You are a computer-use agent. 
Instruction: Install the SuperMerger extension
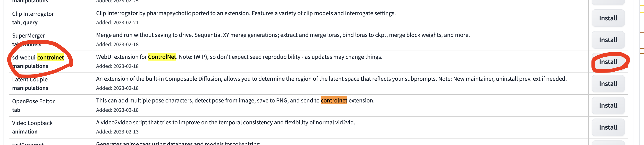(x=608, y=40)
